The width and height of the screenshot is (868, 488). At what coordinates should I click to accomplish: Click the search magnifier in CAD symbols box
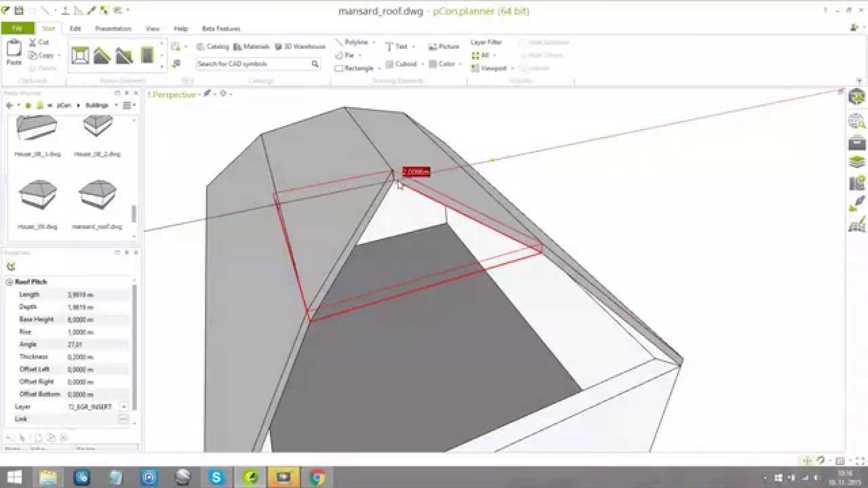315,64
